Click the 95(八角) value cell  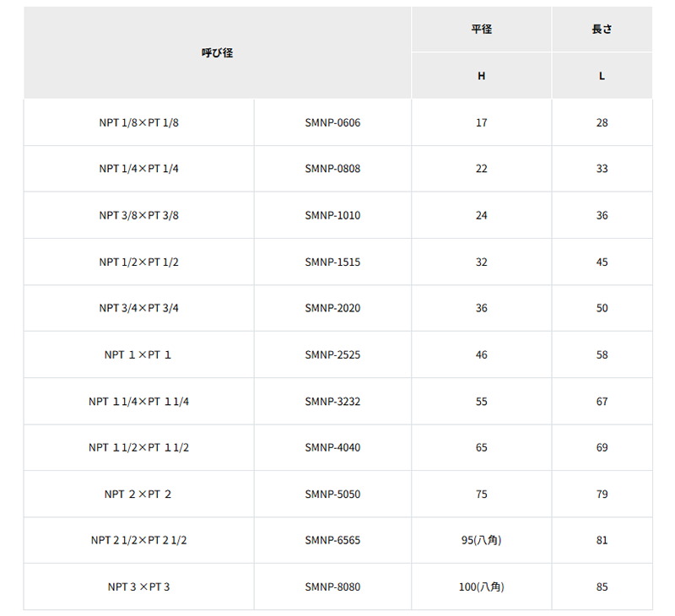(x=481, y=540)
